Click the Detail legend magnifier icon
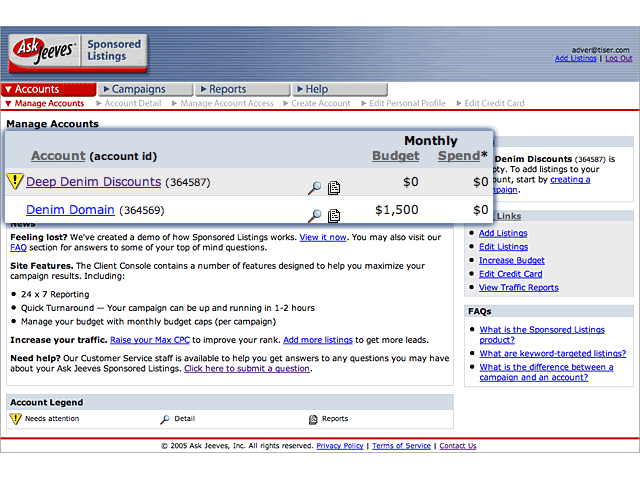640x480 pixels. [165, 419]
